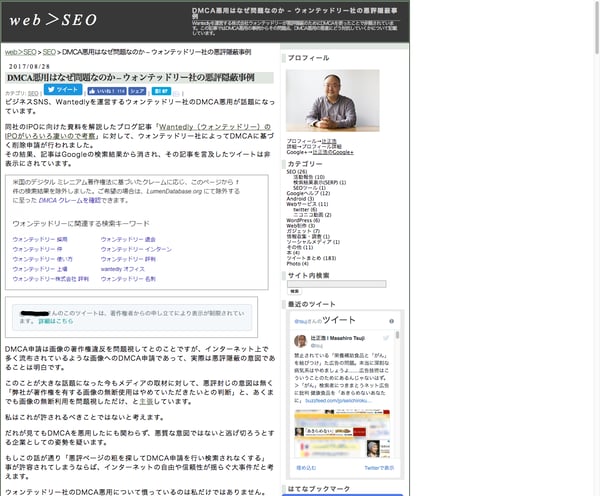Open the 'SEO' breadcrumb link after web>SEO
This screenshot has width=600, height=496.
(x=49, y=52)
